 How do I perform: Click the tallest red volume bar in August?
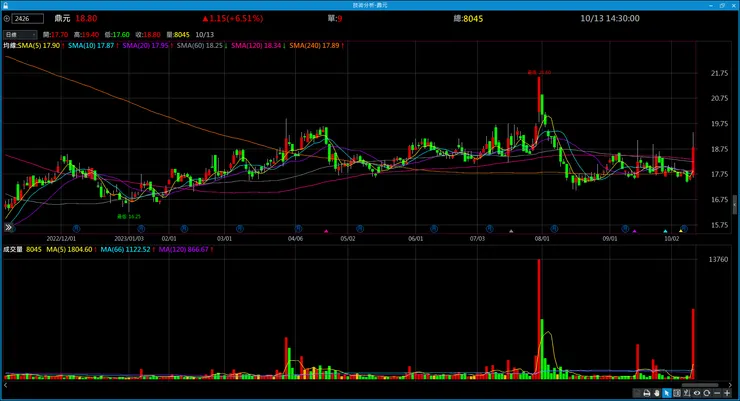pyautogui.click(x=538, y=319)
